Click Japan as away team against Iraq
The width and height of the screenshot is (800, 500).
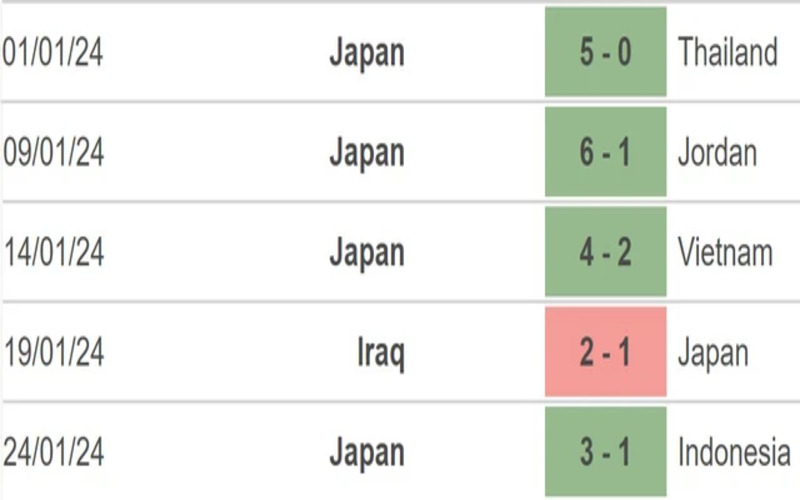click(x=713, y=352)
